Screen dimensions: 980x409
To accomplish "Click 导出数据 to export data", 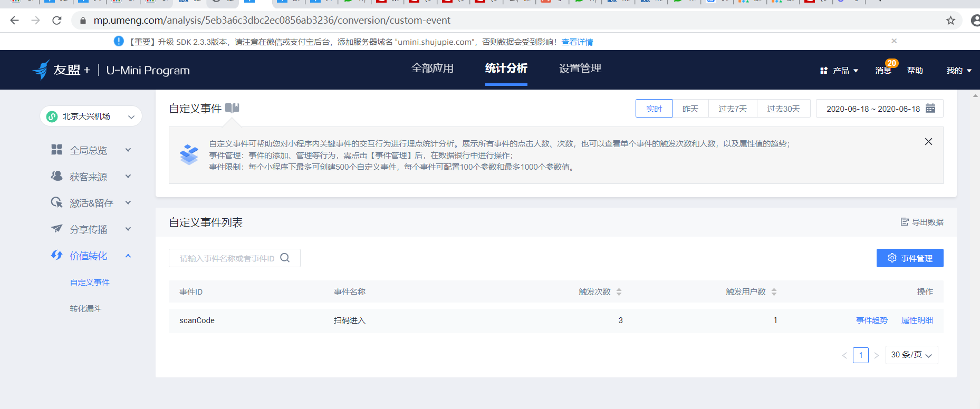I will (x=922, y=222).
